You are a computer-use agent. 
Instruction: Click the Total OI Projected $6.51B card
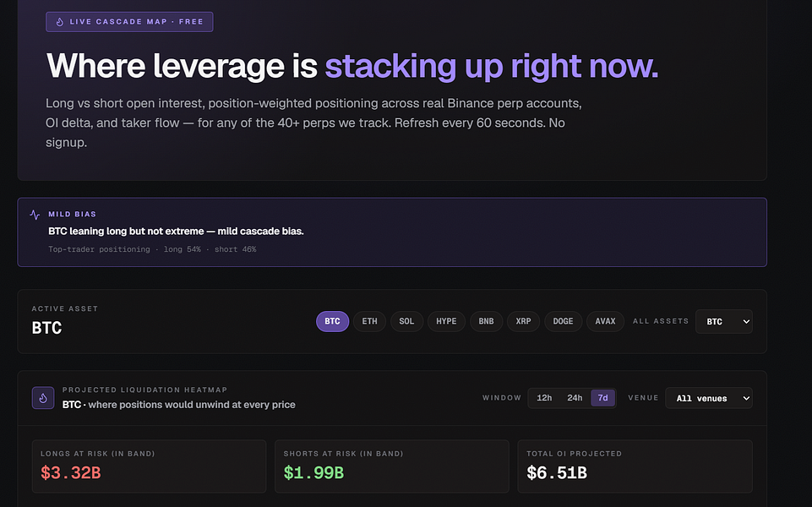tap(635, 466)
